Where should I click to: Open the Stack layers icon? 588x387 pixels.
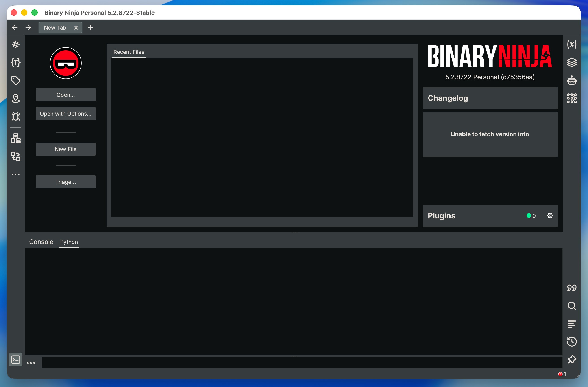tap(571, 62)
